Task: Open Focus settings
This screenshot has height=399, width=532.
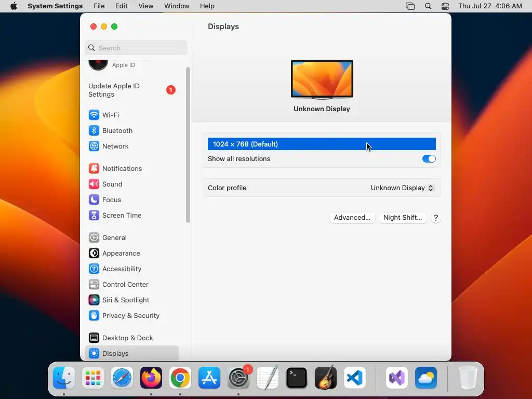Action: (131, 200)
